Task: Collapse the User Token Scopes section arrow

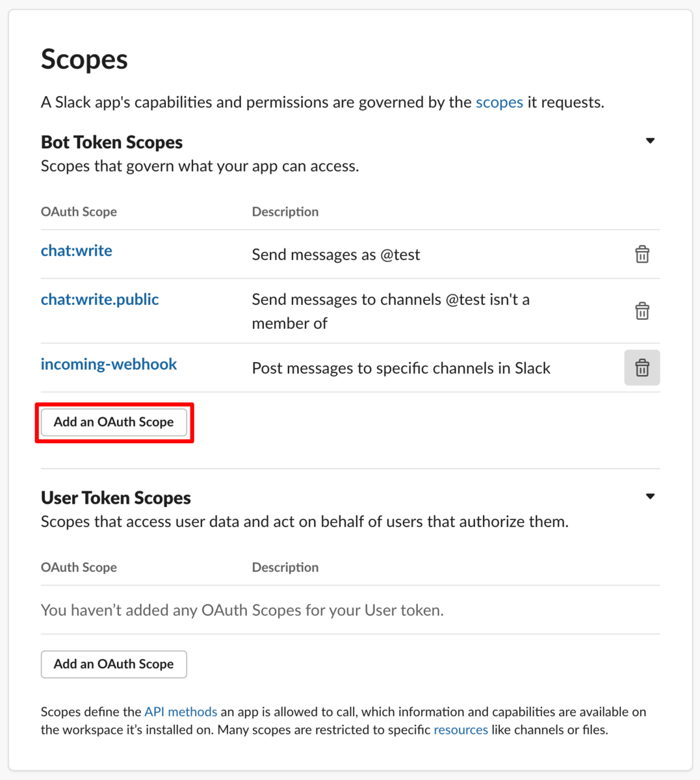Action: click(650, 497)
